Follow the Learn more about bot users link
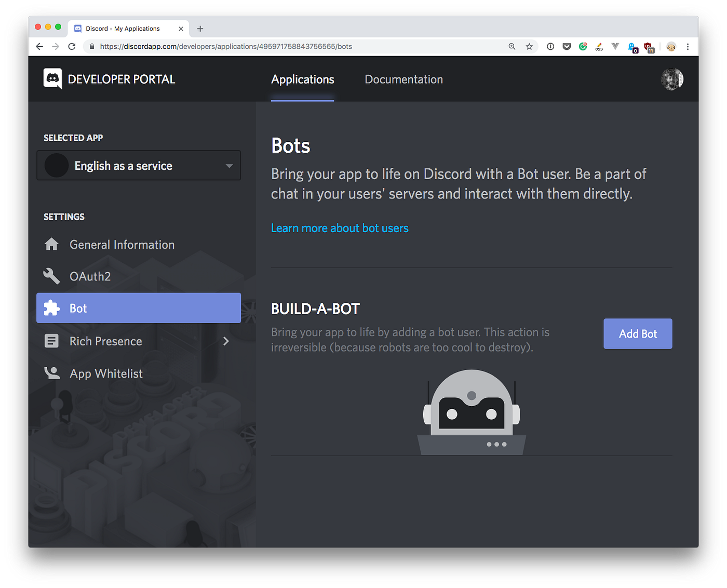This screenshot has height=588, width=727. [340, 228]
